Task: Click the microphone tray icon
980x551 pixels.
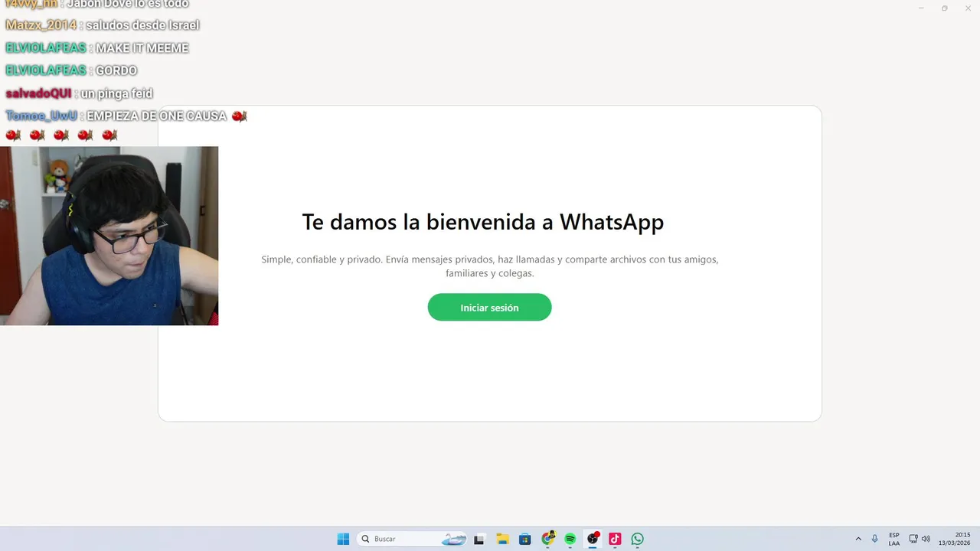Action: 874,539
